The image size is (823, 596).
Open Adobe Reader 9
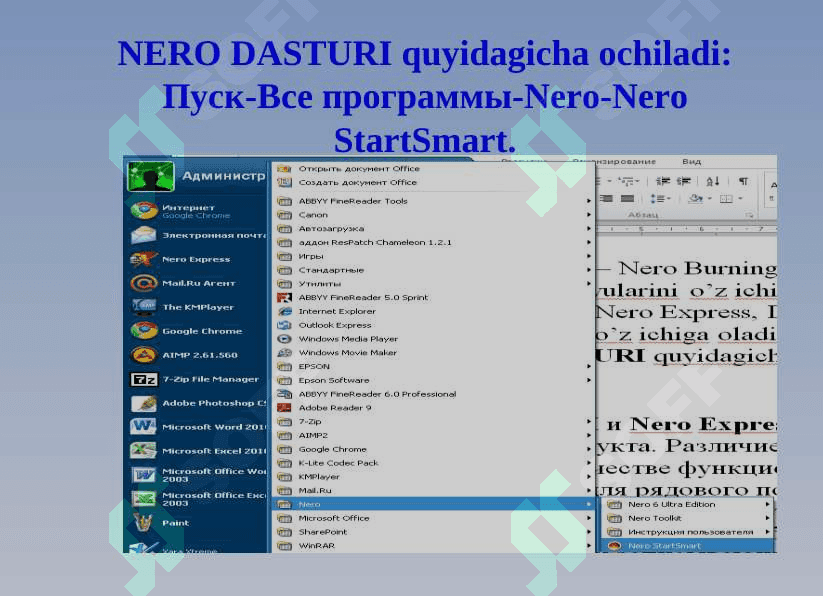434,408
